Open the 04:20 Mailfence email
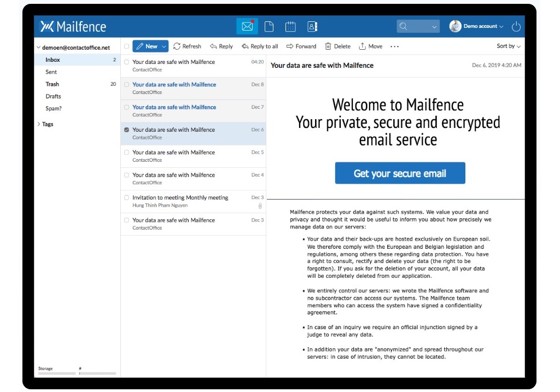This screenshot has height=392, width=560. [x=193, y=66]
